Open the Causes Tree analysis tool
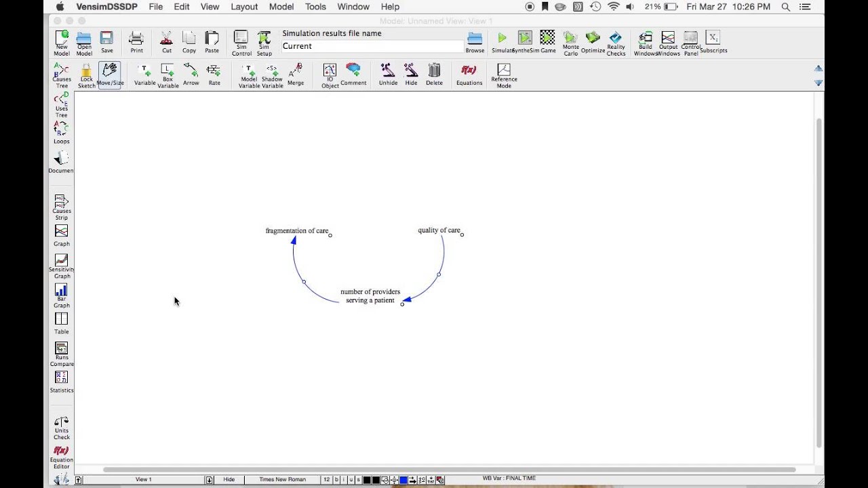Viewport: 868px width, 488px height. tap(62, 75)
